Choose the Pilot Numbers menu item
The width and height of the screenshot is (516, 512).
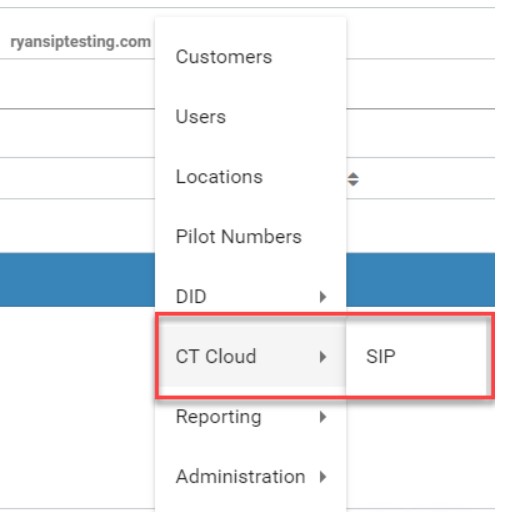coord(238,237)
